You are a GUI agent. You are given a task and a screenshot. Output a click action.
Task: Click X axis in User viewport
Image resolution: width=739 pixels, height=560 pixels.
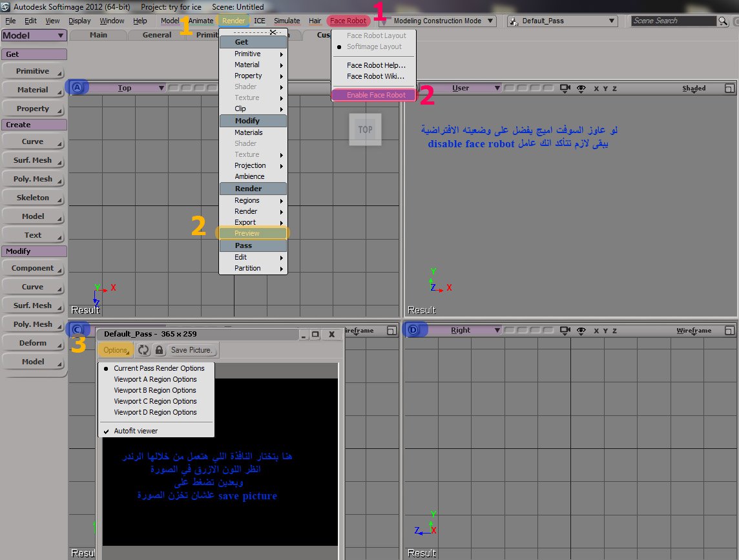point(596,88)
